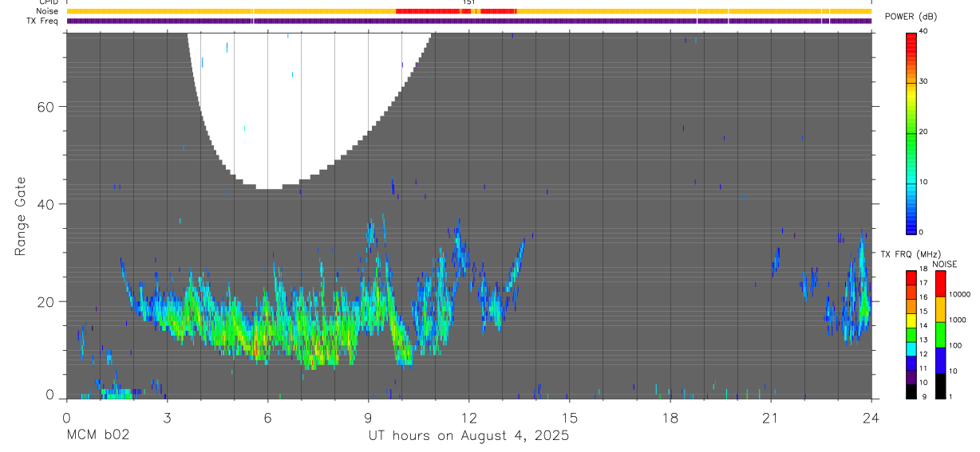Image resolution: width=980 pixels, height=452 pixels.
Task: Click the NOISE color scale legend
Action: point(940,334)
